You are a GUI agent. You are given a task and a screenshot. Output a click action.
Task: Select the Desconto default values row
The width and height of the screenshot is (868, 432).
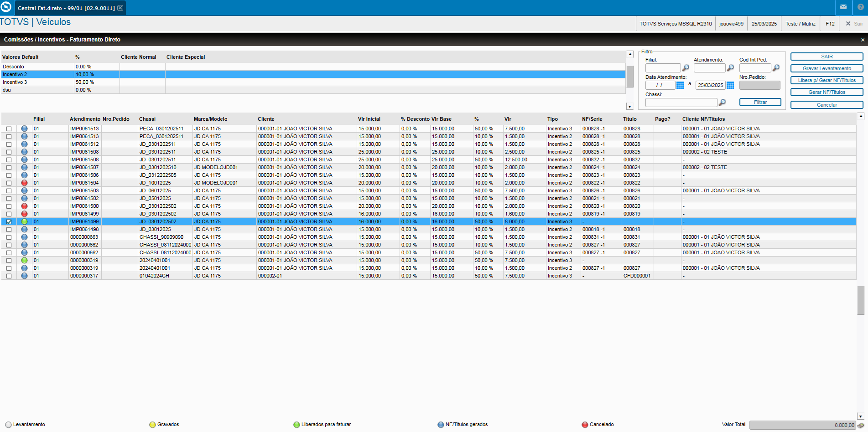click(x=313, y=67)
